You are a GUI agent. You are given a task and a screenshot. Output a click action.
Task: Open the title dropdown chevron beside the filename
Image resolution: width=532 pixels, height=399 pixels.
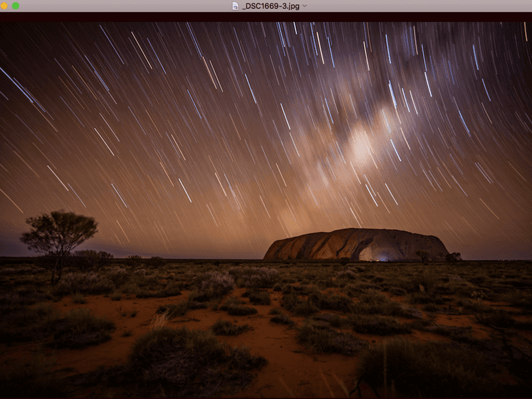tap(305, 6)
